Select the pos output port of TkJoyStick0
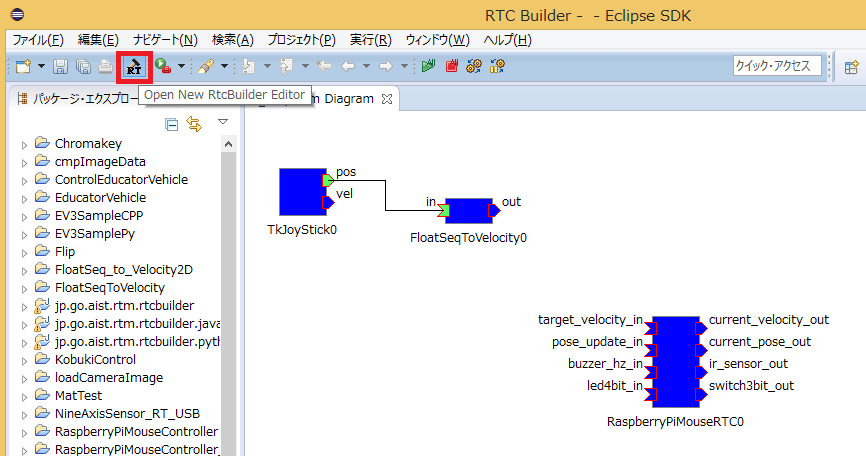This screenshot has width=866, height=456. (328, 181)
